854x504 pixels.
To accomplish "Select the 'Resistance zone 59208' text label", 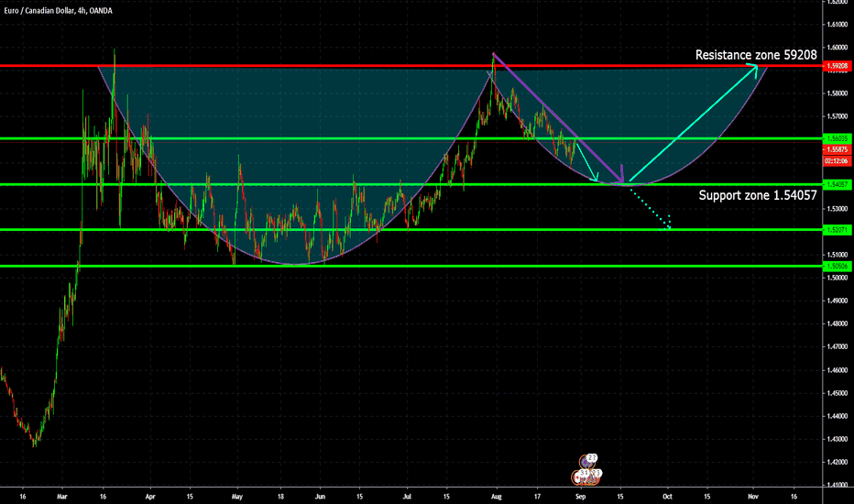I will pos(756,54).
